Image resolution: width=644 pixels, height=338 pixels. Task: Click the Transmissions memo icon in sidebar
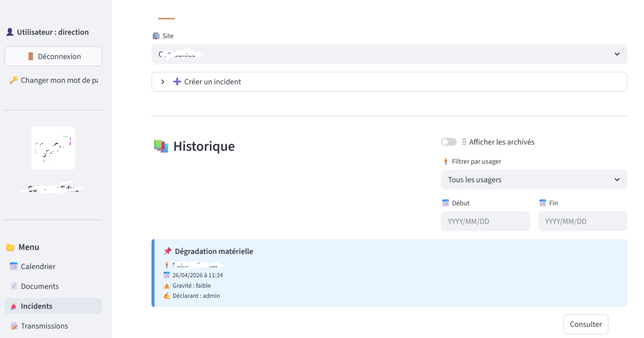(x=14, y=326)
